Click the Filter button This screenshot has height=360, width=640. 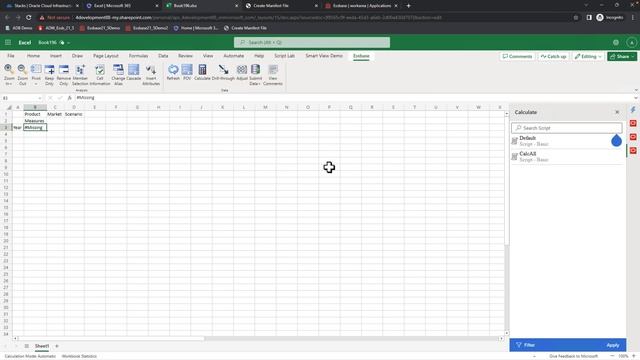pyautogui.click(x=526, y=345)
